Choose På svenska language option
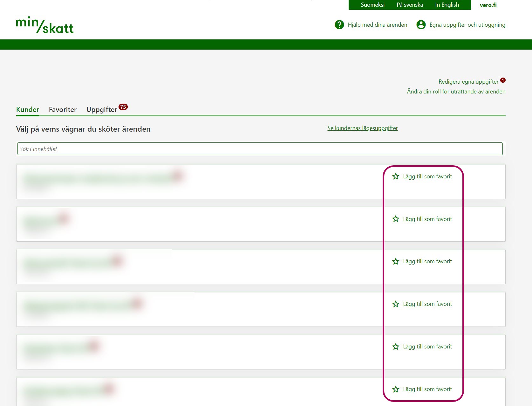Screen dimensions: 532x406 (410, 5)
